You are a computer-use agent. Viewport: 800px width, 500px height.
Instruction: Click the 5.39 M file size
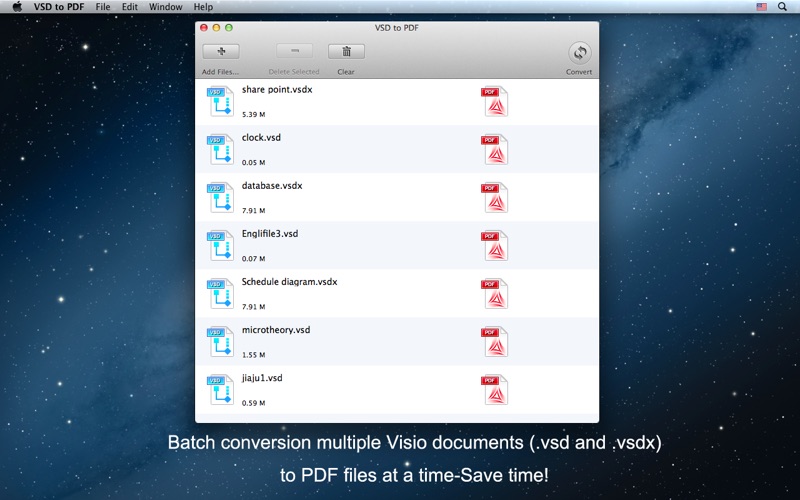point(254,115)
